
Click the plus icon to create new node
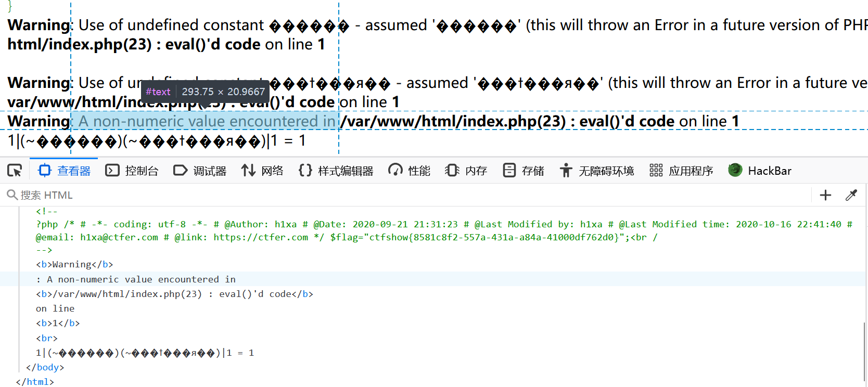pos(825,195)
